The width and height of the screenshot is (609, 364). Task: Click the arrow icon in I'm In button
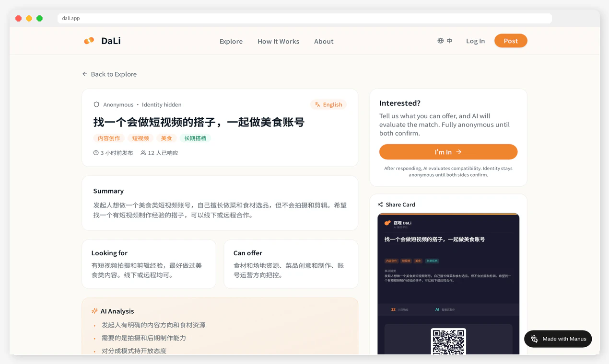pyautogui.click(x=459, y=152)
